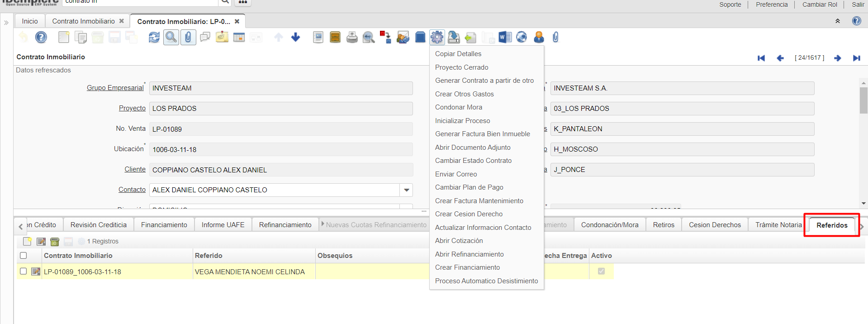The height and width of the screenshot is (324, 868).
Task: Collapse the header panel with double chevron
Action: point(837,21)
